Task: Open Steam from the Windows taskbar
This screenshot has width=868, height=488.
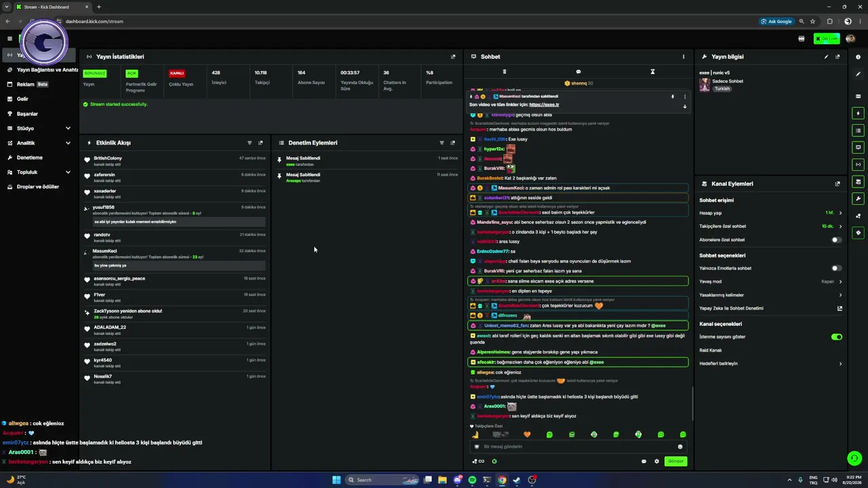Action: [x=517, y=480]
